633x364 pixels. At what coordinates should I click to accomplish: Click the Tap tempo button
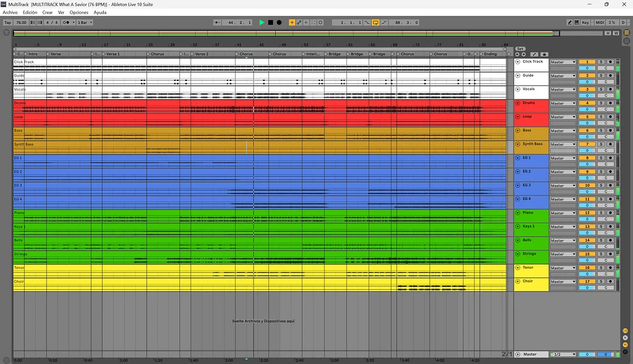(x=7, y=23)
